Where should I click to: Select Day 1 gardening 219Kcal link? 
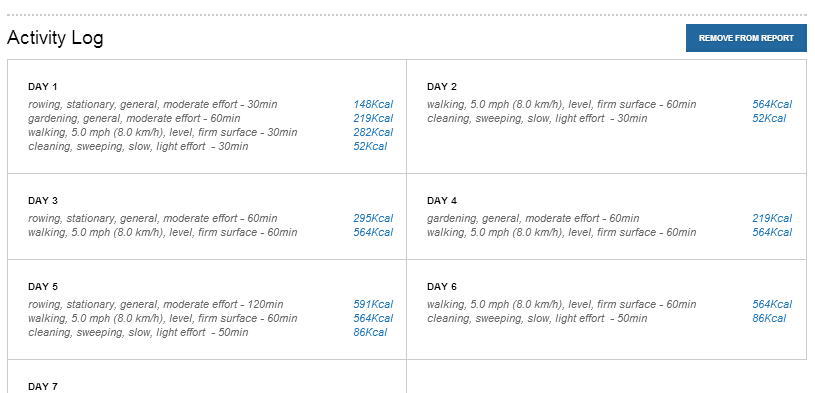point(373,119)
